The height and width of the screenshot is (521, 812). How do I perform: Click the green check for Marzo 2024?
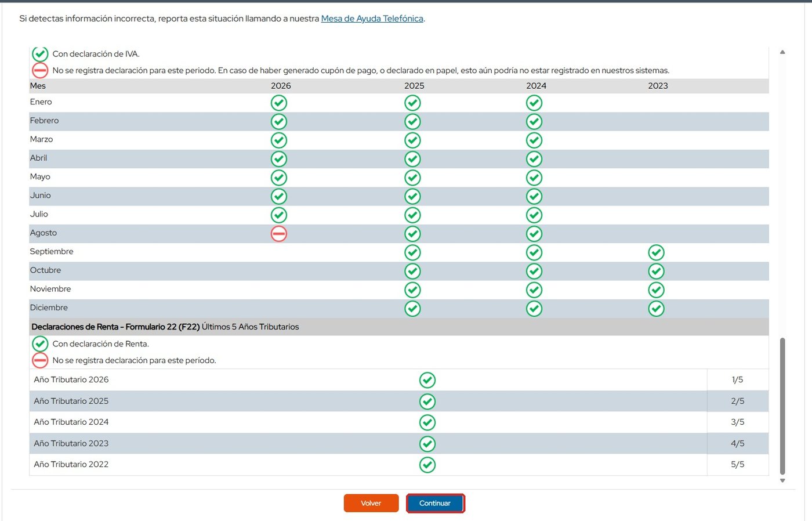pyautogui.click(x=534, y=140)
